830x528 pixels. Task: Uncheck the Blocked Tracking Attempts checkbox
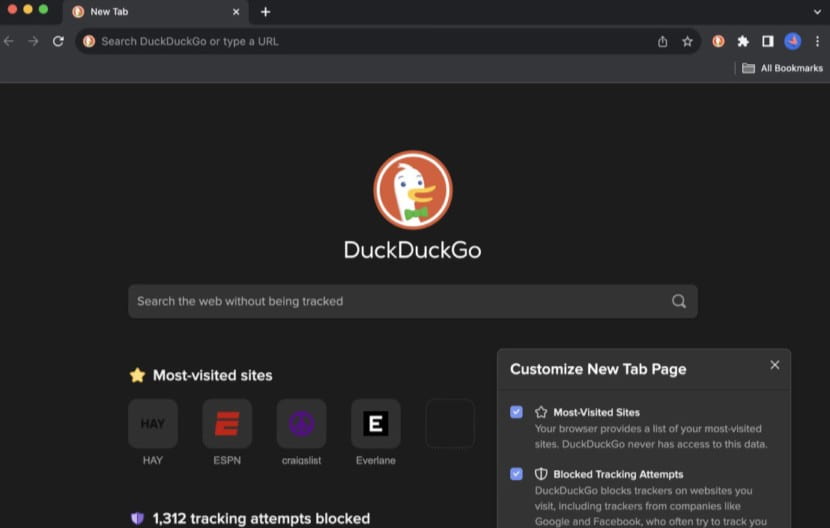click(517, 474)
